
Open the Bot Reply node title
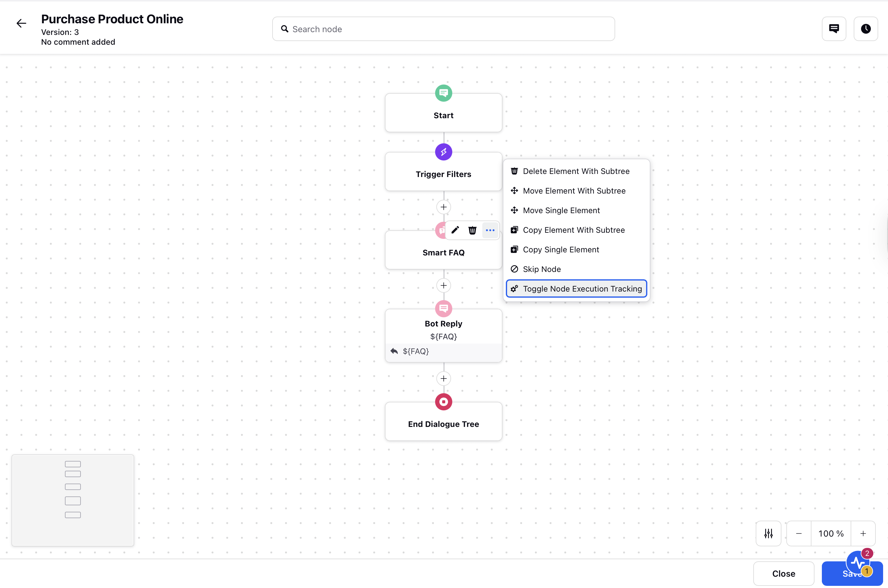pyautogui.click(x=443, y=324)
